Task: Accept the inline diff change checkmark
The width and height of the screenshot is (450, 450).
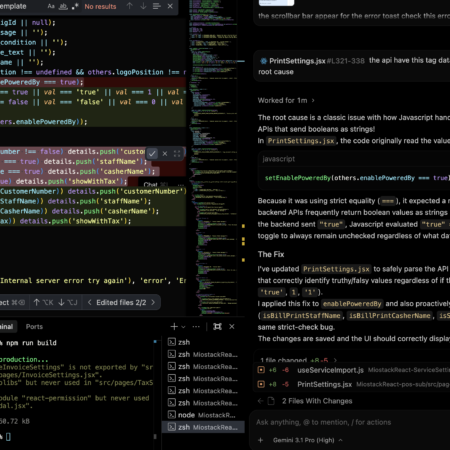Action: click(x=152, y=154)
